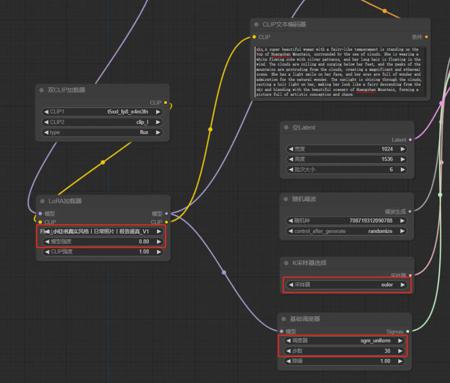
Task: Open the scheduler dropdown showing sgm_uniform
Action: click(344, 341)
